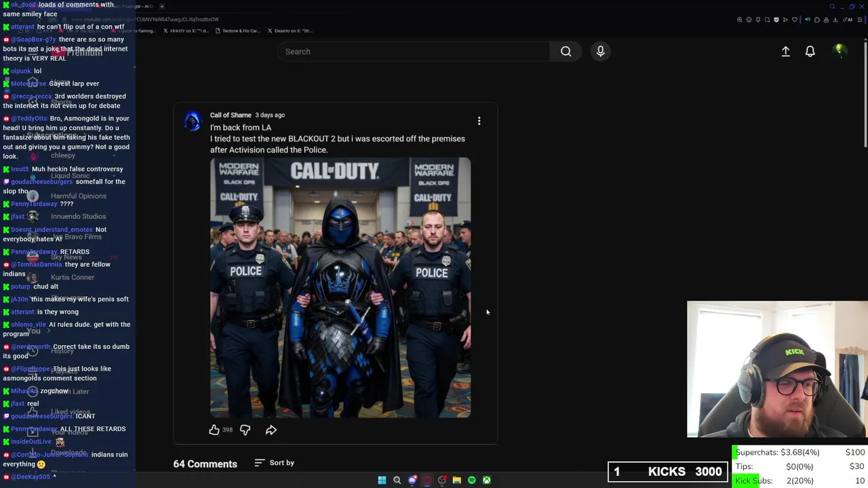Viewport: 868px width, 488px height.
Task: Open the browser AI assistant icon
Action: [x=848, y=20]
